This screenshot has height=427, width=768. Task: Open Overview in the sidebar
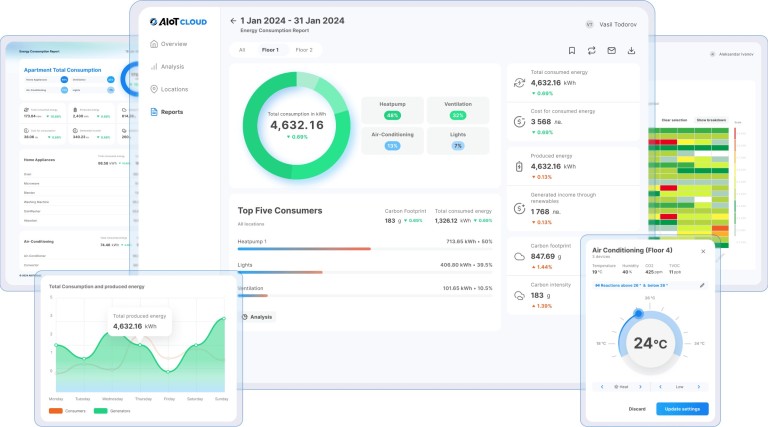click(x=173, y=44)
